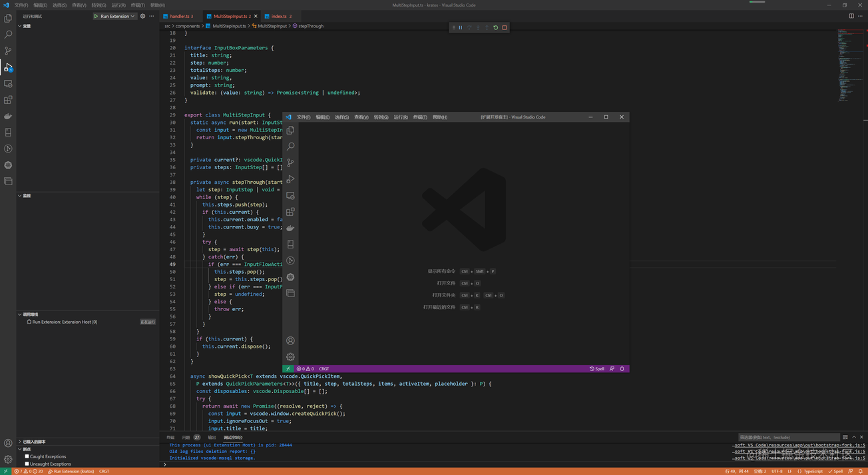Viewport: 868px width, 475px height.
Task: Open the Docker view in the main activity bar
Action: point(8,116)
